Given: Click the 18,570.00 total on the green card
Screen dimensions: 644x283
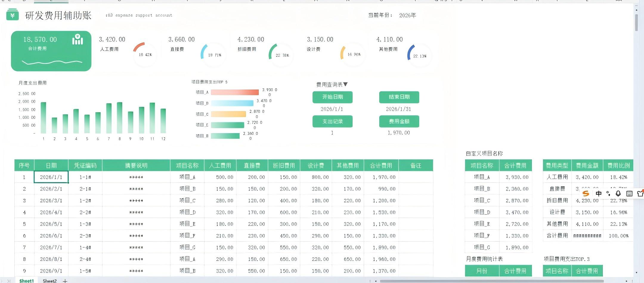Looking at the screenshot, I should [x=40, y=39].
